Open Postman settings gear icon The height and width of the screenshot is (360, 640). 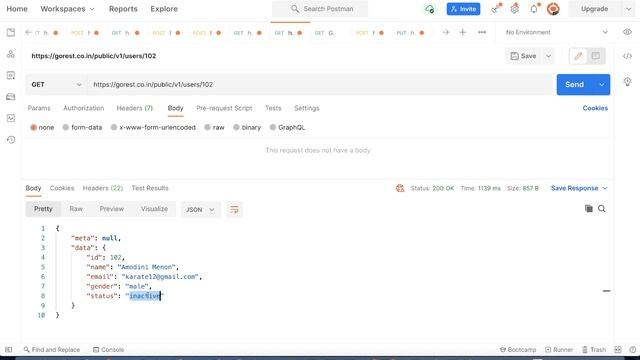(515, 9)
